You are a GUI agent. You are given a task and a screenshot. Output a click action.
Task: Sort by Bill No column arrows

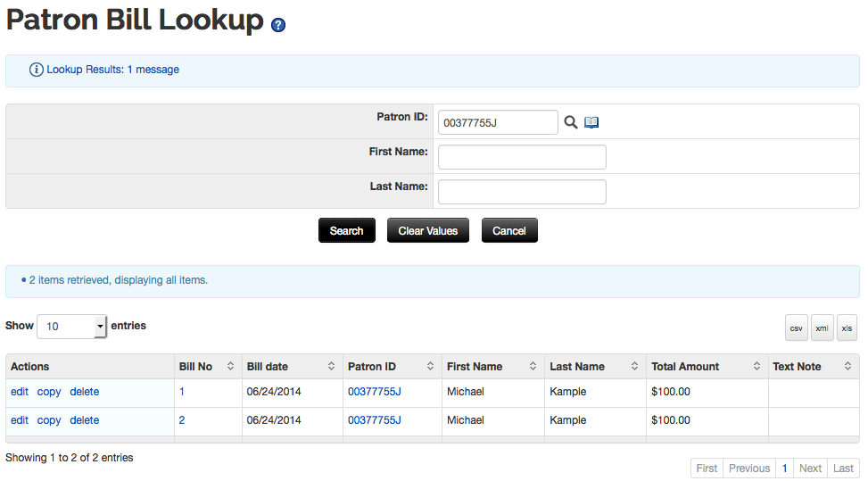tap(231, 367)
